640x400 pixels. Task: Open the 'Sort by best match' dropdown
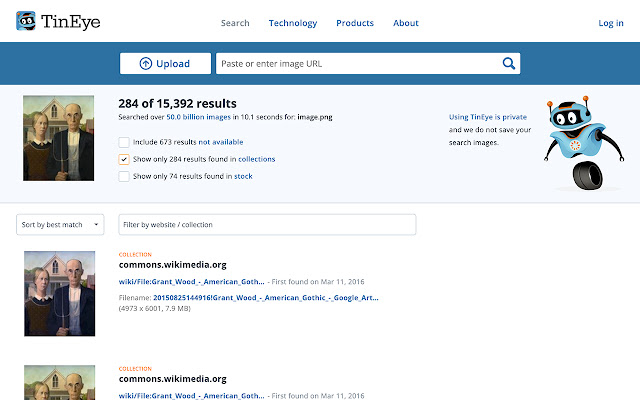point(61,224)
